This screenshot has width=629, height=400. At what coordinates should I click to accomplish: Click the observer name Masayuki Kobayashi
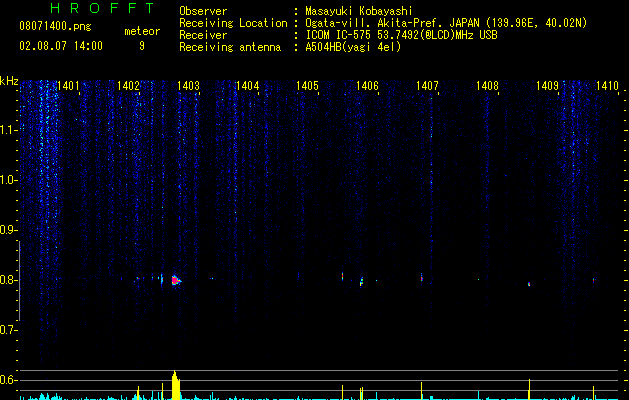coord(359,11)
